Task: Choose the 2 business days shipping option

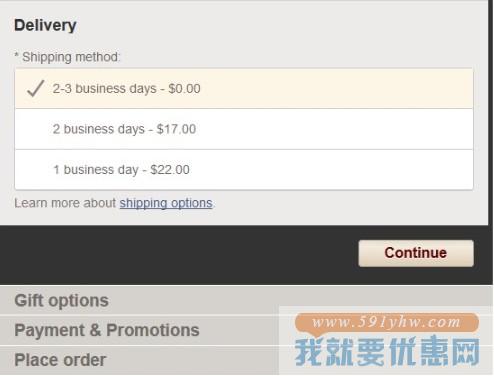Action: tap(244, 129)
